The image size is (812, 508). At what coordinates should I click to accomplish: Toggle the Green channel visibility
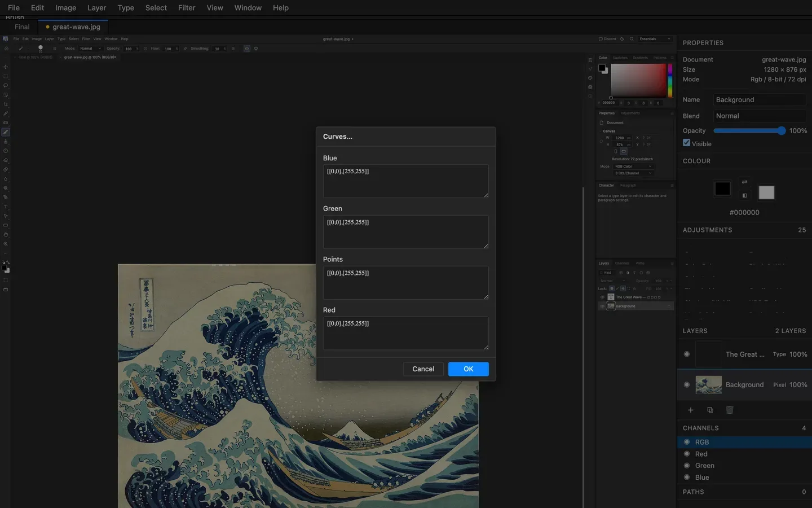(x=687, y=466)
